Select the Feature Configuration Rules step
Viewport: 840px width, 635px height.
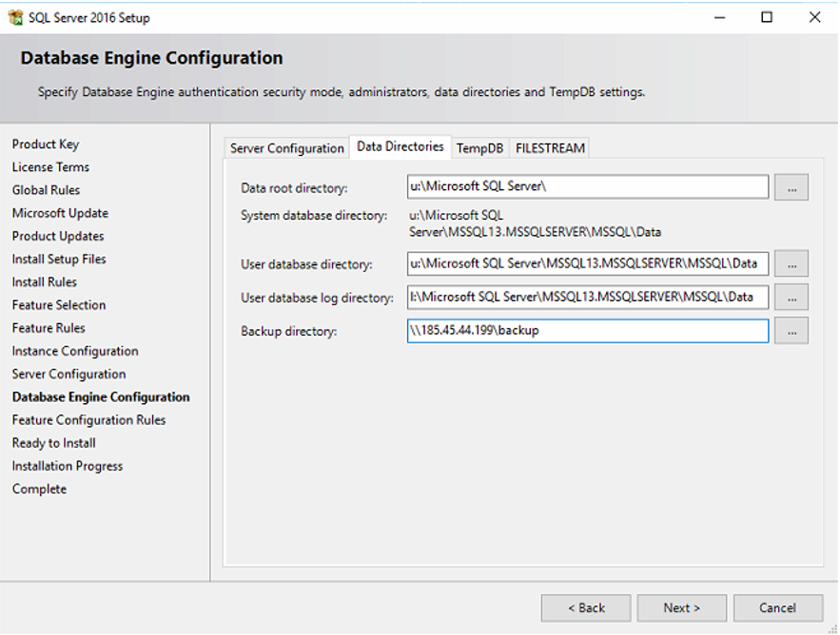coord(88,420)
